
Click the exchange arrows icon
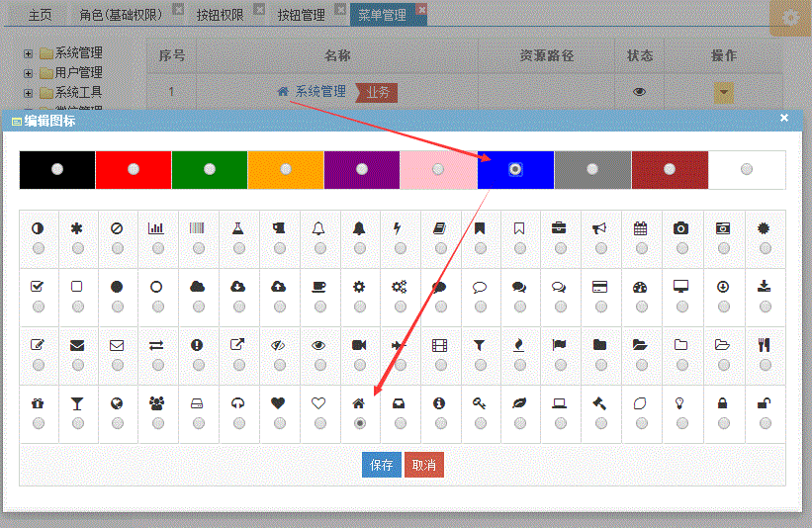[156, 345]
